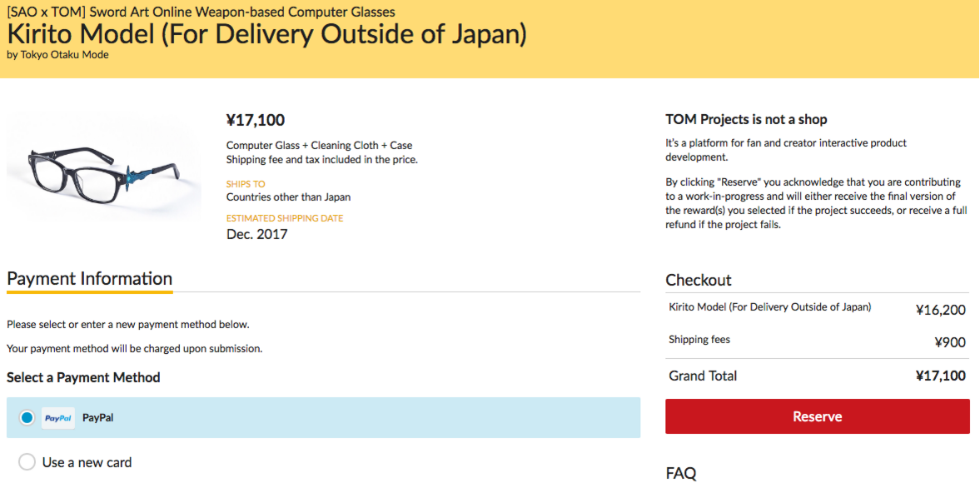Click the TOM Projects is not a shop heading
Viewport: 980px width, 488px height.
(x=746, y=119)
